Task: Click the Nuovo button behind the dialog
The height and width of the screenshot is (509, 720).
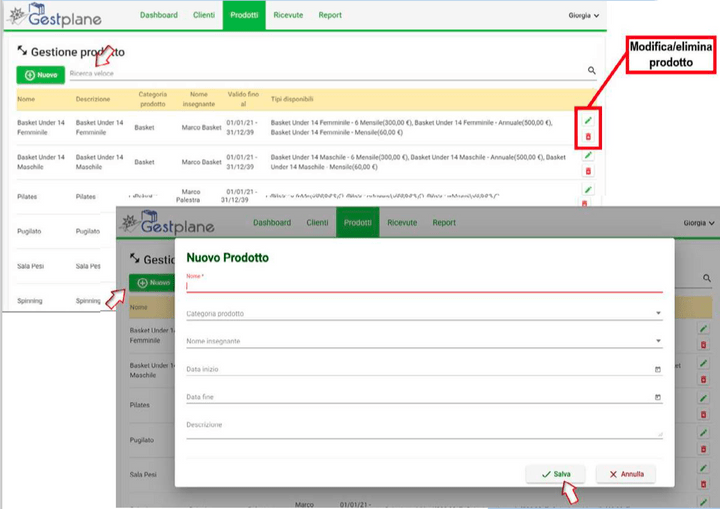Action: tap(152, 283)
